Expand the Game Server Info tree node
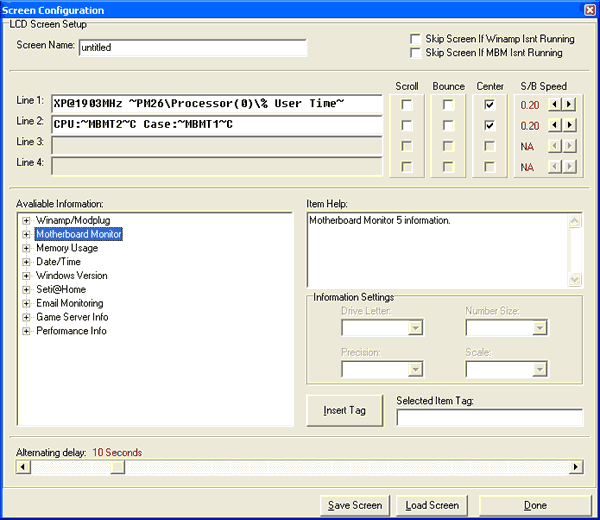 point(26,318)
